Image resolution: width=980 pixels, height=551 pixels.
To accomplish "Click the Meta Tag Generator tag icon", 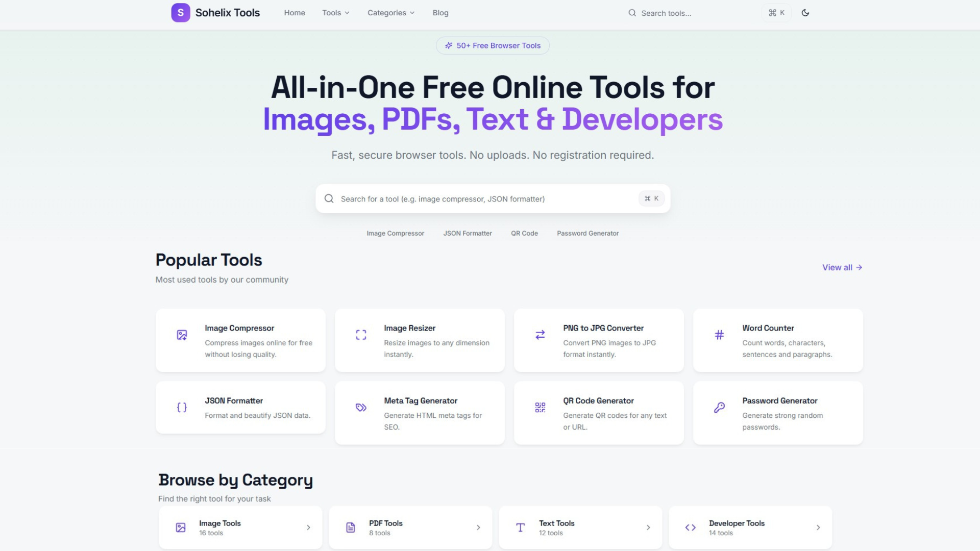I will [x=361, y=408].
